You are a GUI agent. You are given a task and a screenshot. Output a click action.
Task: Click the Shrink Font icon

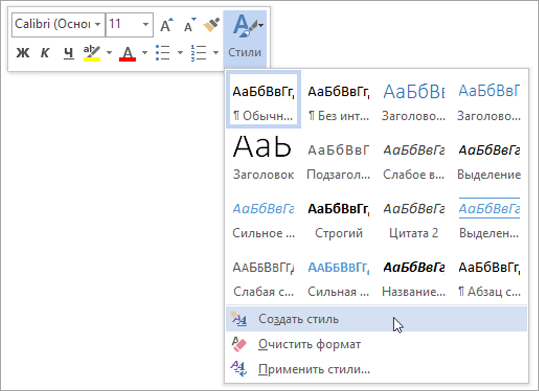[189, 25]
